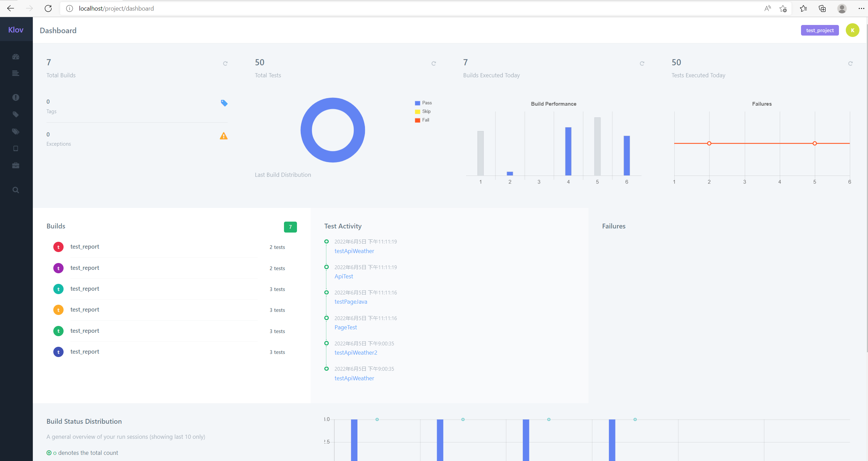The width and height of the screenshot is (868, 461).
Task: Open the testApiWeather2 activity link
Action: coord(356,353)
